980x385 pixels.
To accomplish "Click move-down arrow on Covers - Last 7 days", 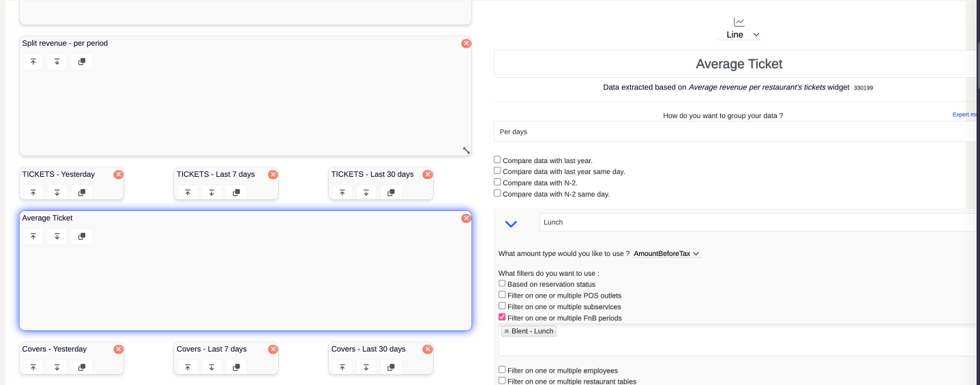I will click(x=212, y=367).
